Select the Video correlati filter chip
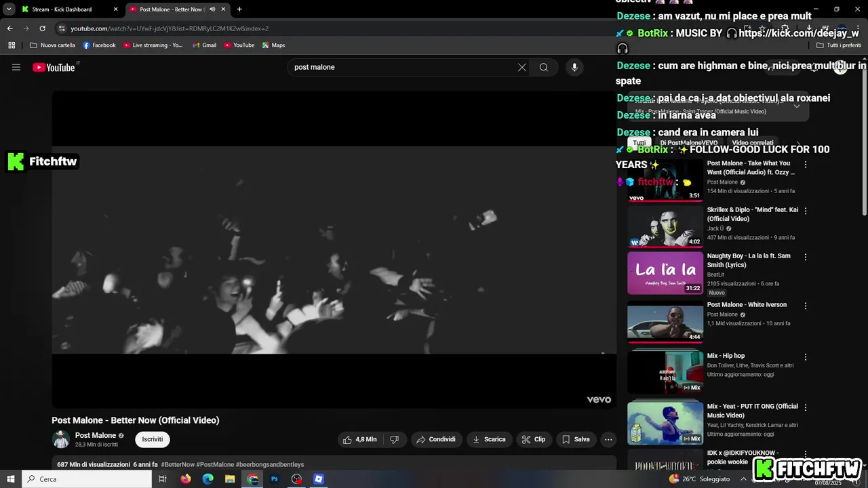Viewport: 868px width, 488px height. [753, 143]
